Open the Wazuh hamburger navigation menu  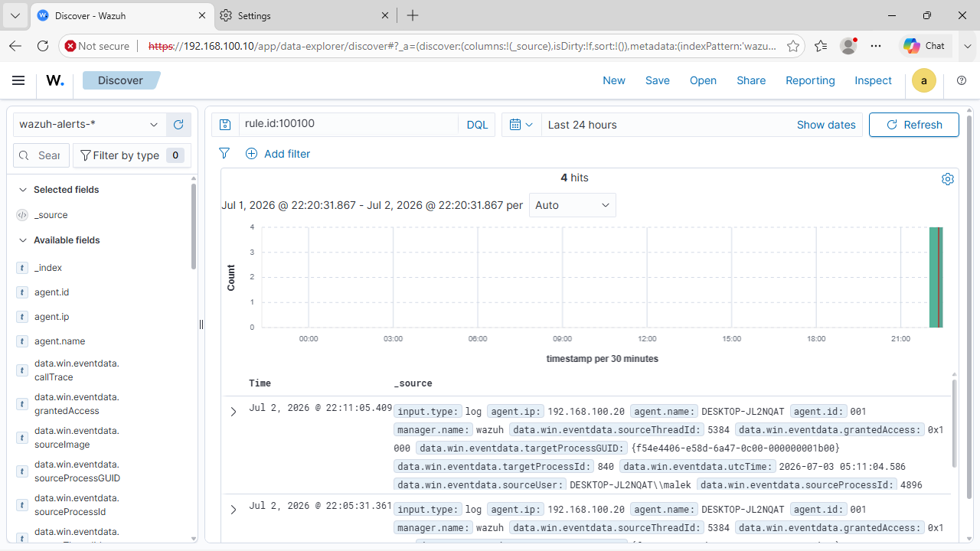pyautogui.click(x=18, y=80)
